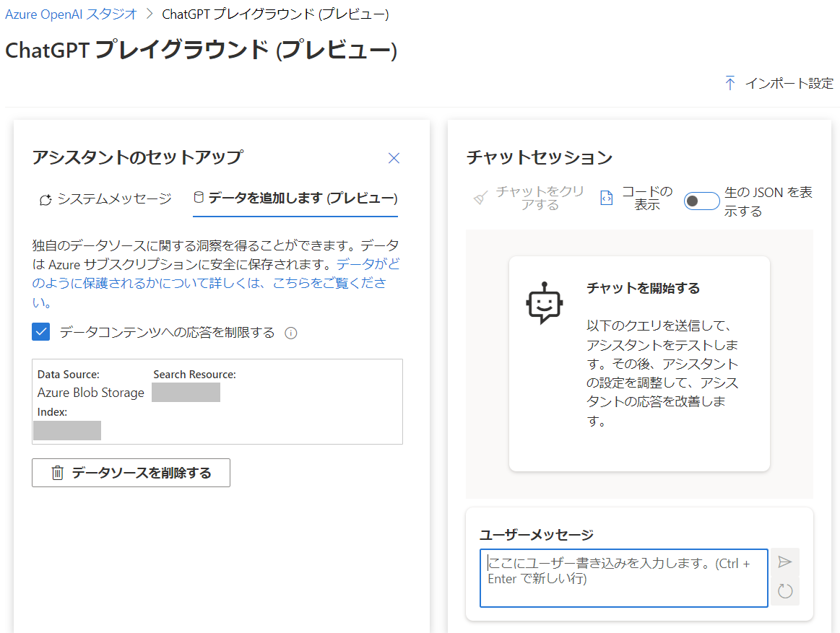
Task: Toggle the show raw JSON switch
Action: click(x=701, y=201)
